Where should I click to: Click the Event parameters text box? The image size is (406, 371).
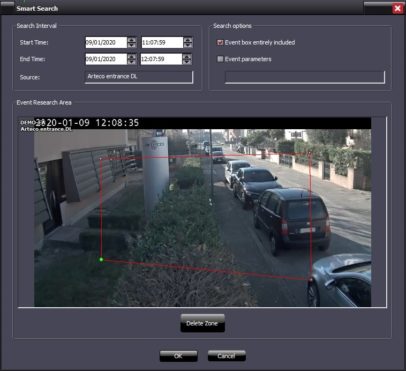click(x=305, y=77)
